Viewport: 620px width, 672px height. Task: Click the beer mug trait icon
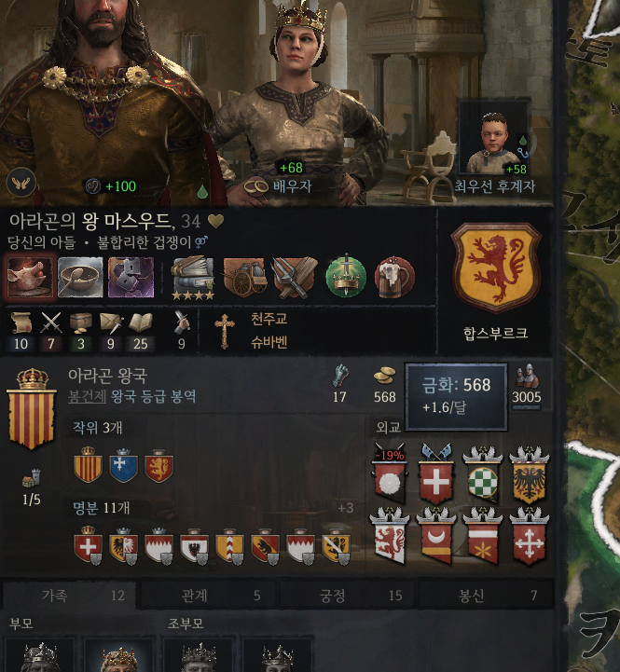click(395, 278)
